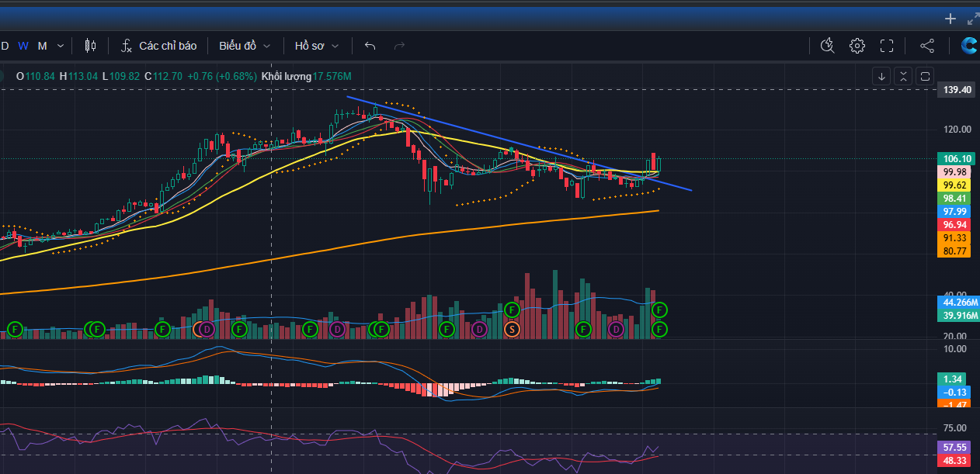980x474 pixels.
Task: Click the change value +0.76 (+0.68%)
Action: coord(222,76)
